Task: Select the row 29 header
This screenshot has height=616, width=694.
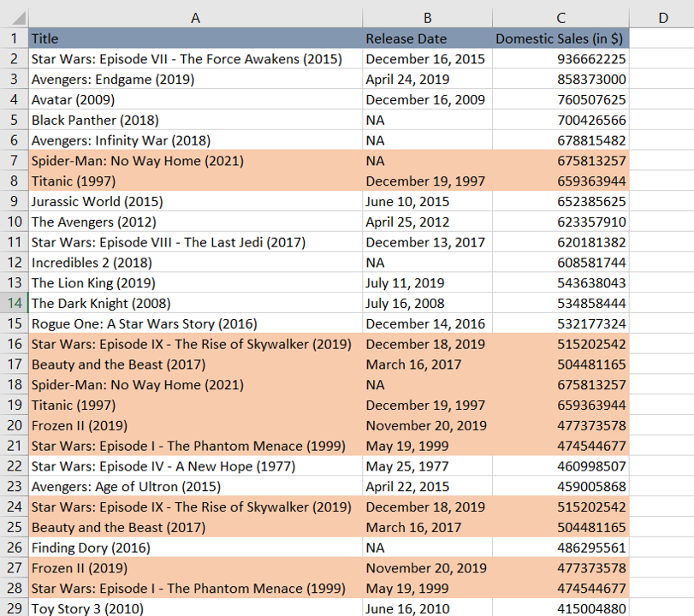Action: pyautogui.click(x=15, y=608)
